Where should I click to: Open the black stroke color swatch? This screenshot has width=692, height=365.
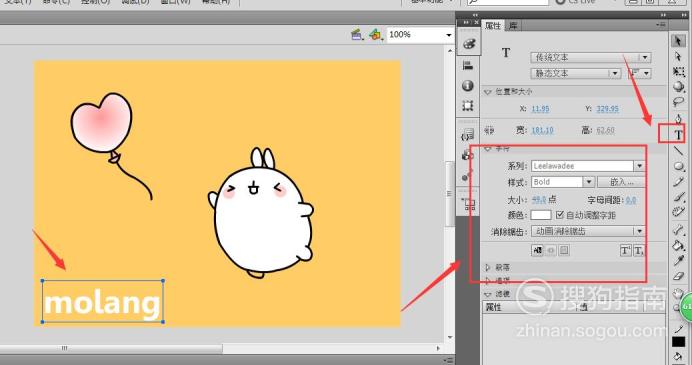(x=678, y=342)
